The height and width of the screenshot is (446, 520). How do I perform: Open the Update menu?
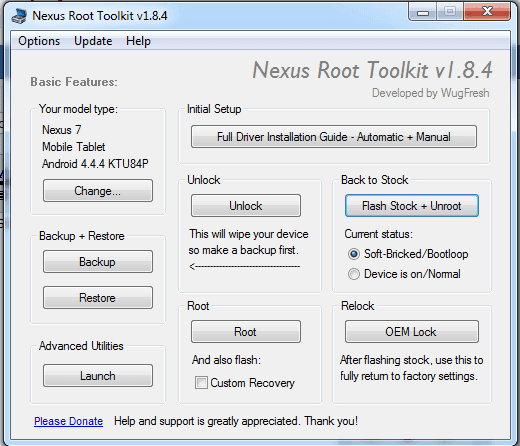[x=93, y=41]
